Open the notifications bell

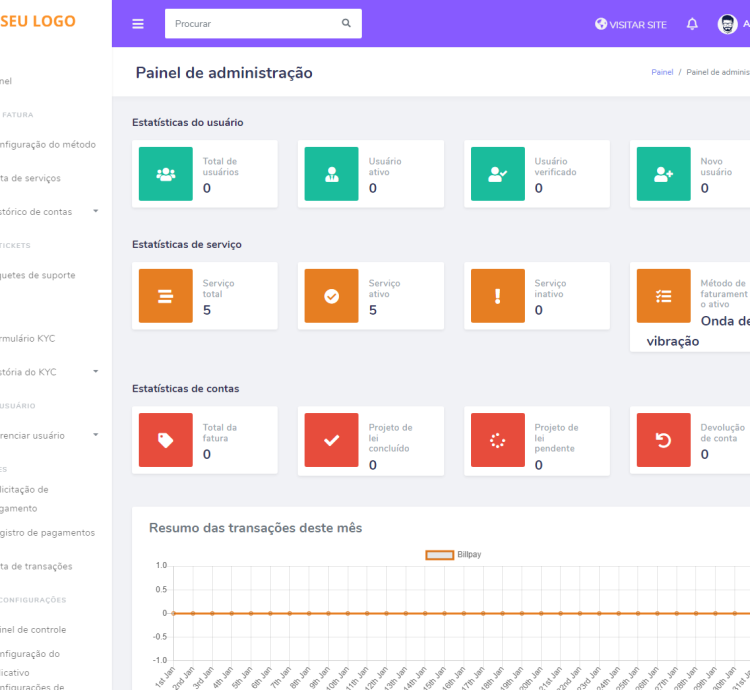click(692, 24)
